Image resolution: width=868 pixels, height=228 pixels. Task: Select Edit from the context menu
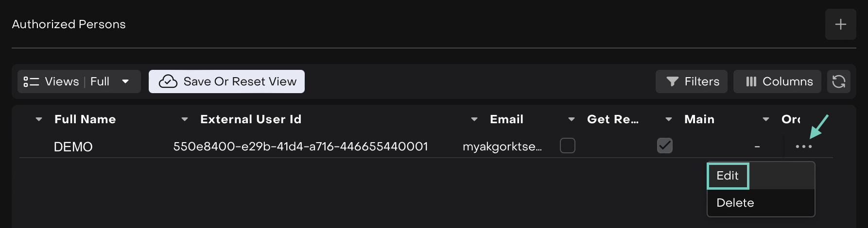click(728, 176)
